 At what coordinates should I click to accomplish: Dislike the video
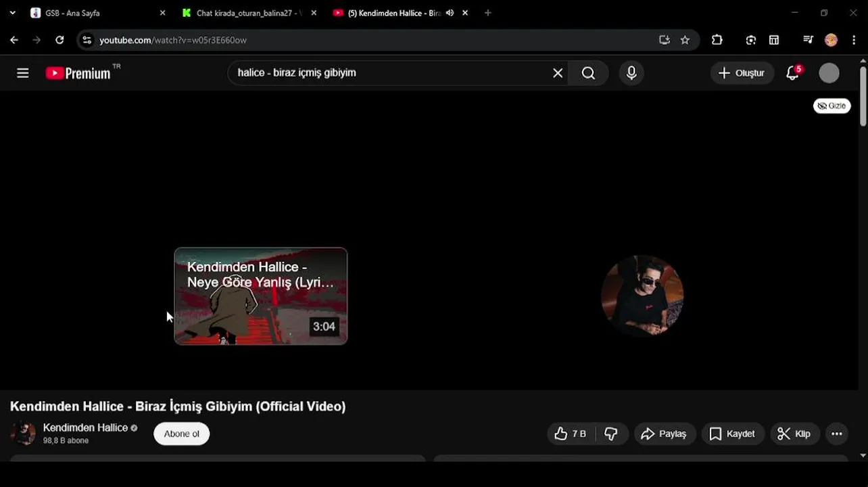pos(611,434)
